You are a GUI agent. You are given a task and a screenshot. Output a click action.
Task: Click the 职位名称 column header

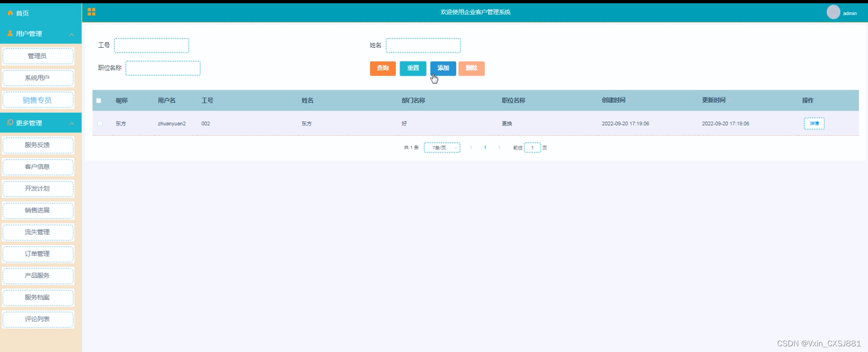click(x=514, y=100)
